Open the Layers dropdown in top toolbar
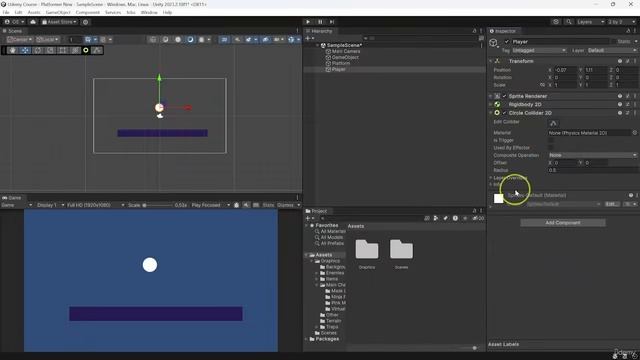Viewport: 640px width, 360px height. [590, 22]
